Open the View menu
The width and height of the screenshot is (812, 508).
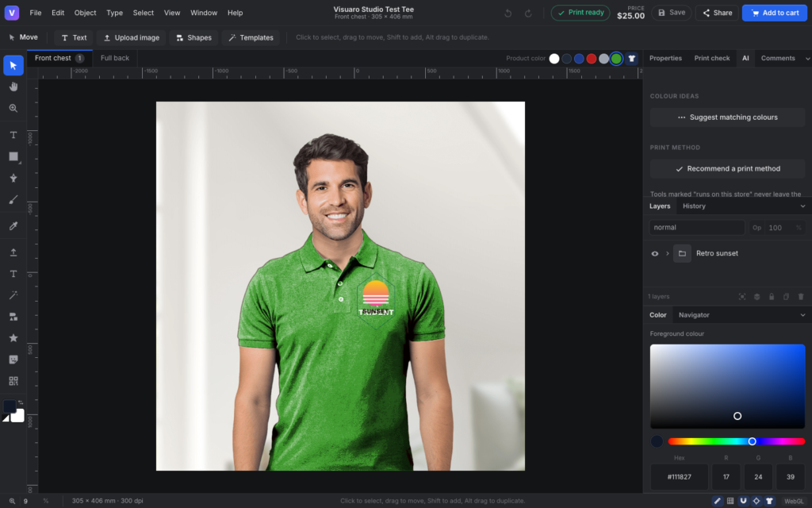172,13
